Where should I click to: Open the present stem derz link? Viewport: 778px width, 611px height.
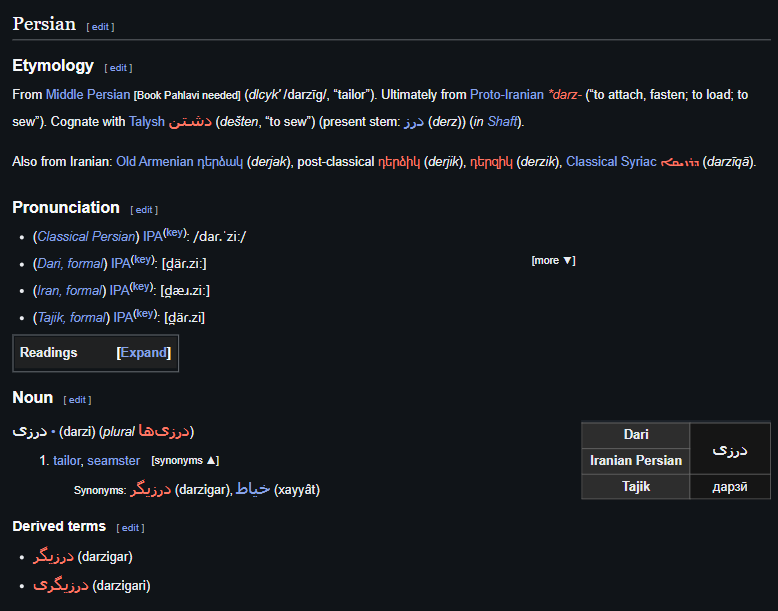[413, 122]
